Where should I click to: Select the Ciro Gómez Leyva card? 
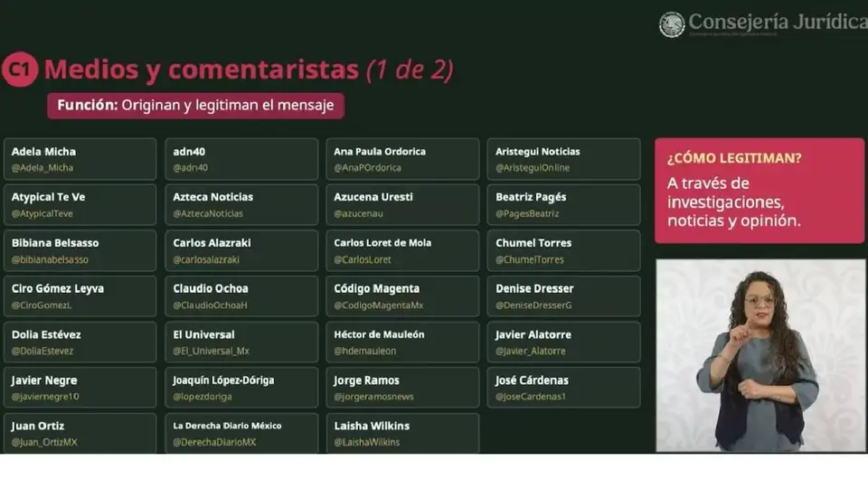80,296
